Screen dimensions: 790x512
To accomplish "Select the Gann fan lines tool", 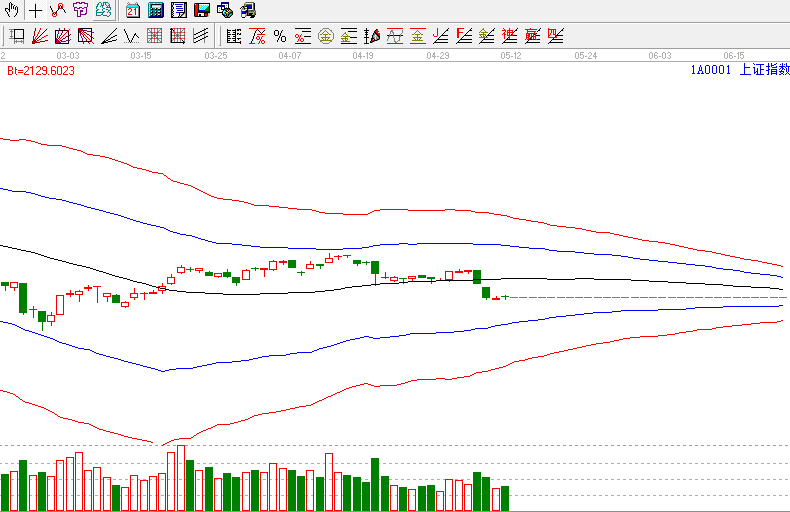I will coord(40,37).
